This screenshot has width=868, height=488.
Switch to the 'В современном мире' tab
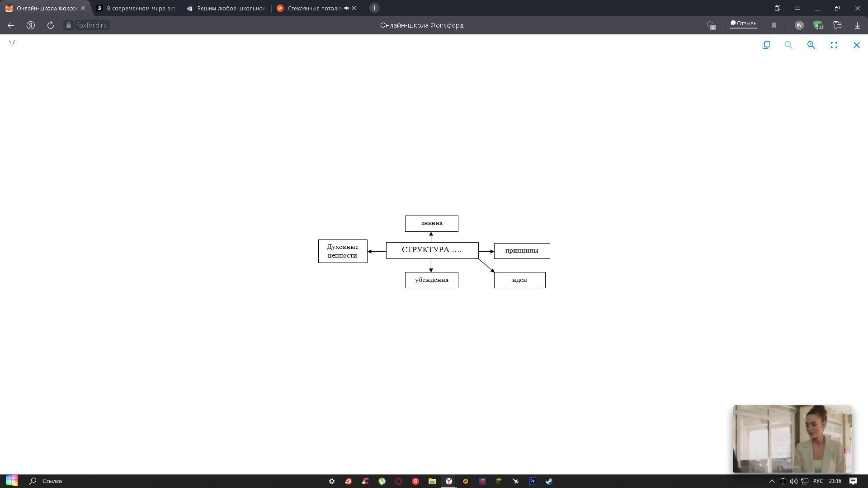[x=136, y=8]
